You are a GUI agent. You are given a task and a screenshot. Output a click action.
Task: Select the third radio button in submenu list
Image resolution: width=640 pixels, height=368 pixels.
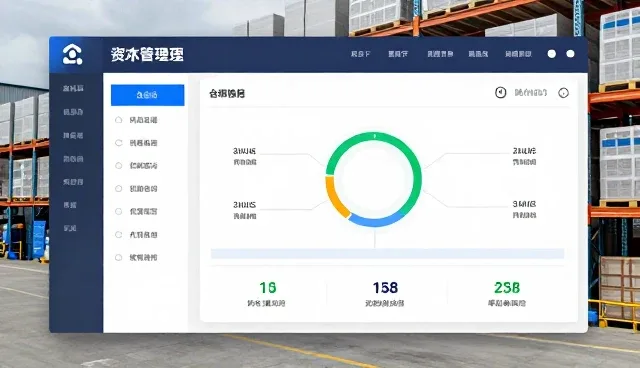tap(118, 166)
